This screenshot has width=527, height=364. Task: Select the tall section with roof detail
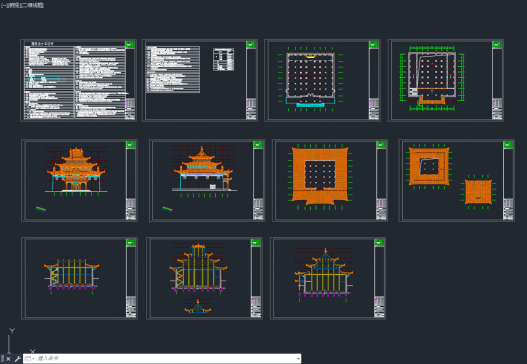click(x=204, y=278)
